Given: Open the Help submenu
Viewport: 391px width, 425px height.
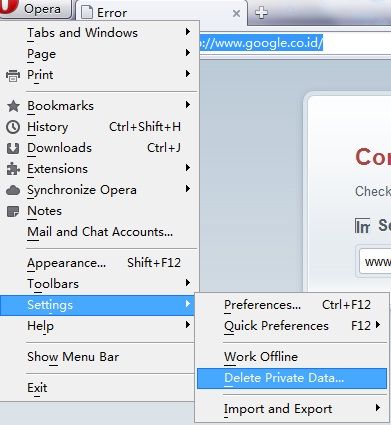Looking at the screenshot, I should (x=97, y=326).
